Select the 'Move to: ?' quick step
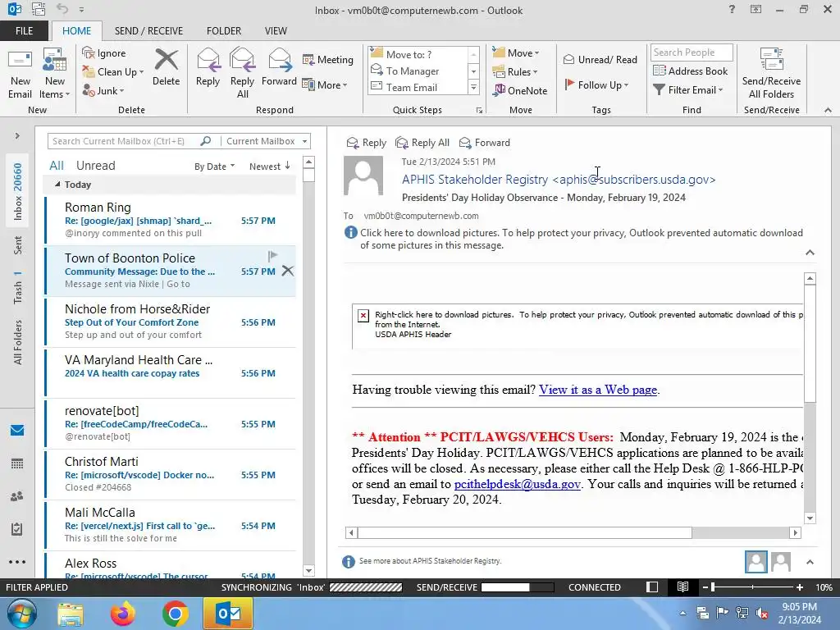The image size is (840, 630). click(x=418, y=54)
